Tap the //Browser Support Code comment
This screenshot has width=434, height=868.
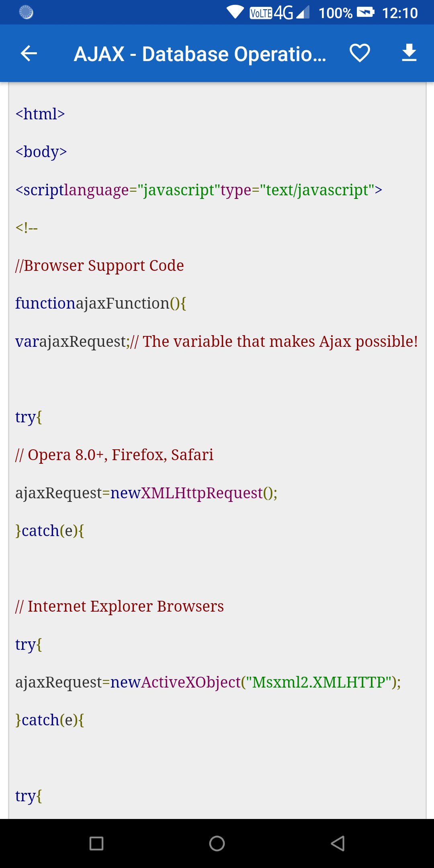pos(100,266)
